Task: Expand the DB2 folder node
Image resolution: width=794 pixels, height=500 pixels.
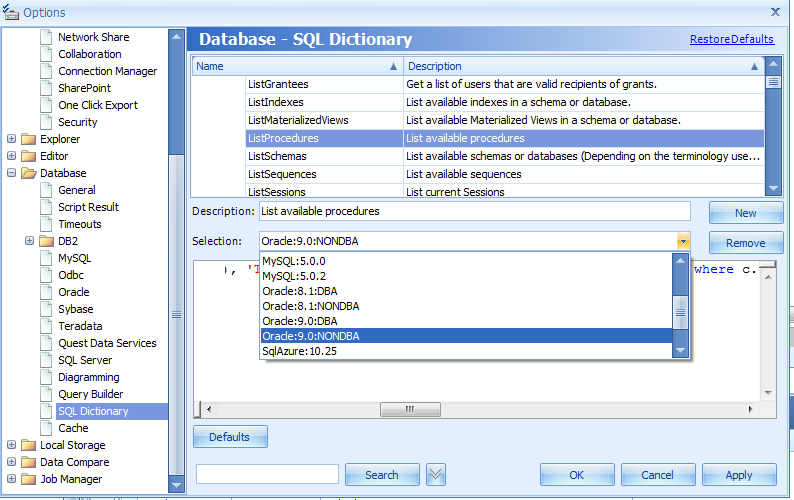Action: pos(29,241)
